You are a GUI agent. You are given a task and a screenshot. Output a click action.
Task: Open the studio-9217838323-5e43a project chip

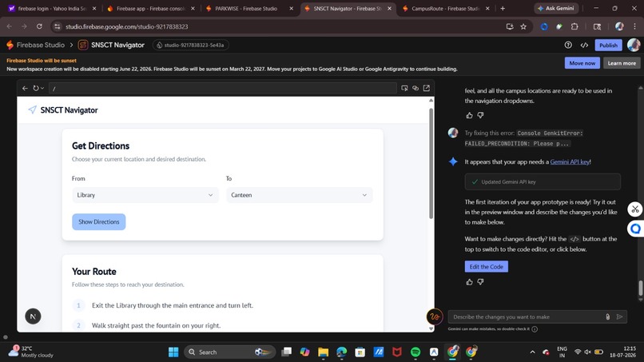point(191,46)
